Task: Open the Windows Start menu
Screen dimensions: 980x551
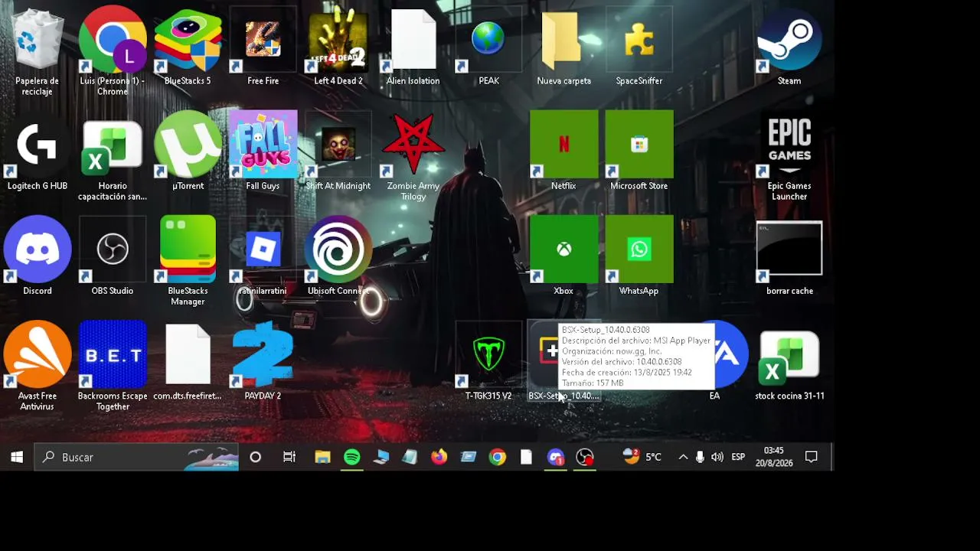Action: click(17, 457)
